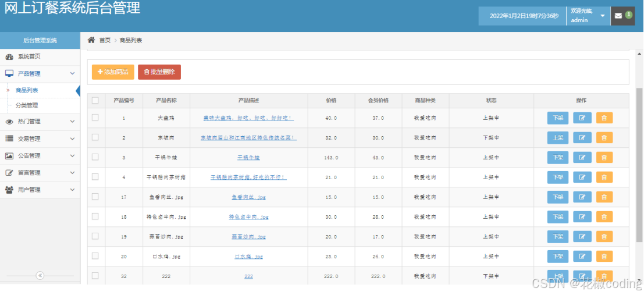644x295 pixels.
Task: Click the 状态 column header
Action: (491, 100)
